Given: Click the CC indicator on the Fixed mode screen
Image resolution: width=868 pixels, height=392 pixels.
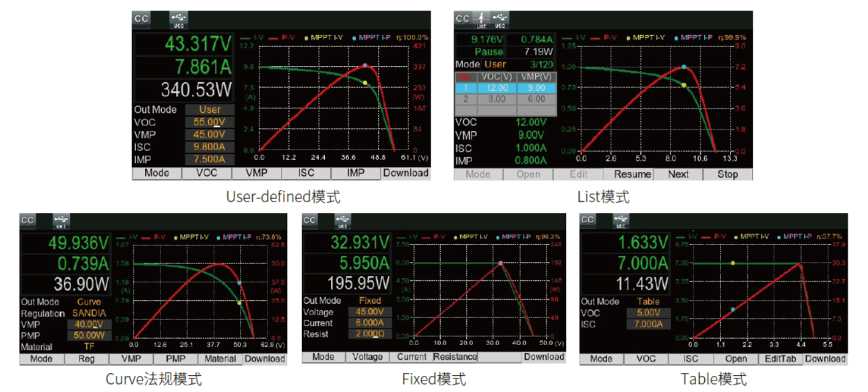Looking at the screenshot, I should click(x=310, y=220).
